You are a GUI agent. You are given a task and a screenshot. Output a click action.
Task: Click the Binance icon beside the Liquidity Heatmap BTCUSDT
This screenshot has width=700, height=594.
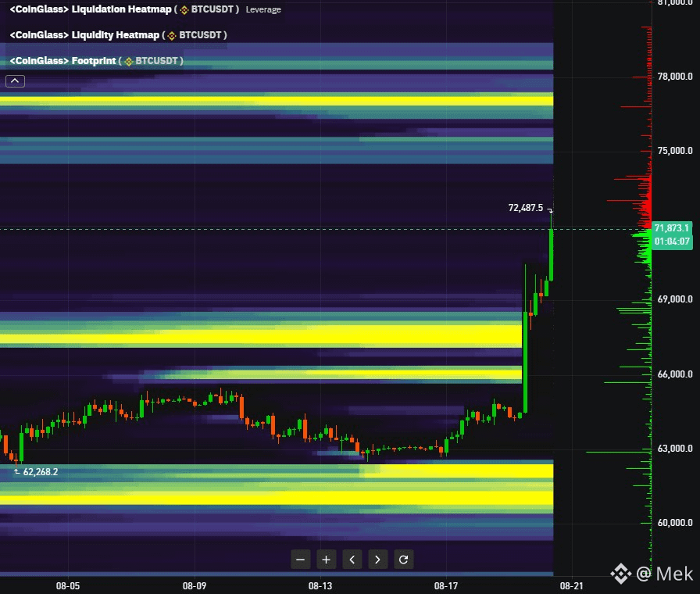click(172, 35)
